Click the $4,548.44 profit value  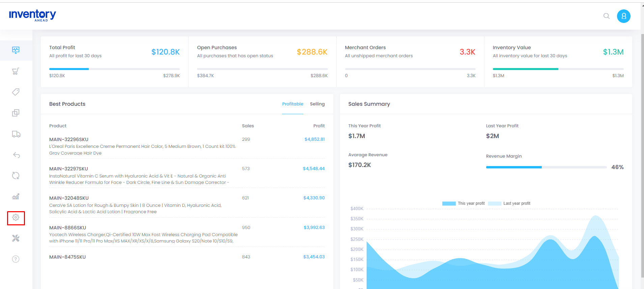314,169
